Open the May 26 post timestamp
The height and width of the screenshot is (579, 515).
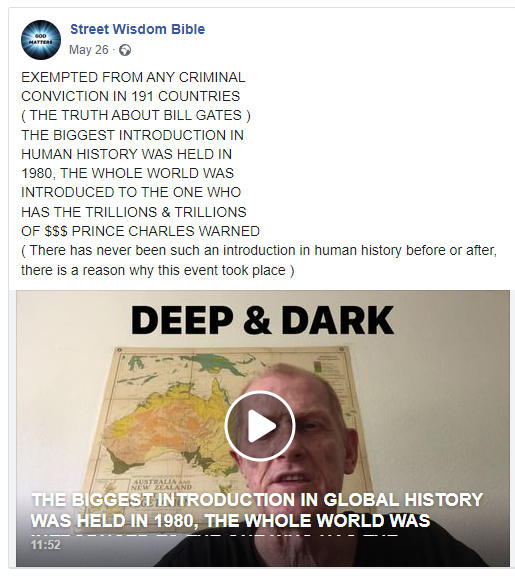pos(89,49)
